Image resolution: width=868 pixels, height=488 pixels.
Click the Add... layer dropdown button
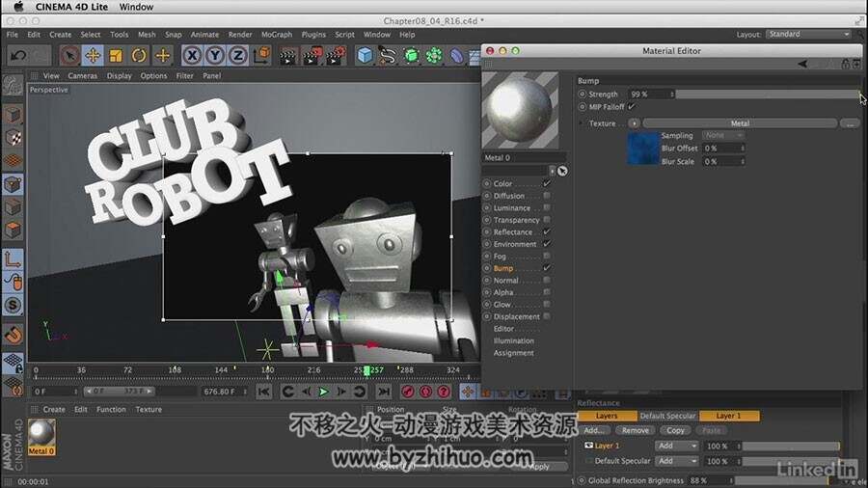click(594, 430)
